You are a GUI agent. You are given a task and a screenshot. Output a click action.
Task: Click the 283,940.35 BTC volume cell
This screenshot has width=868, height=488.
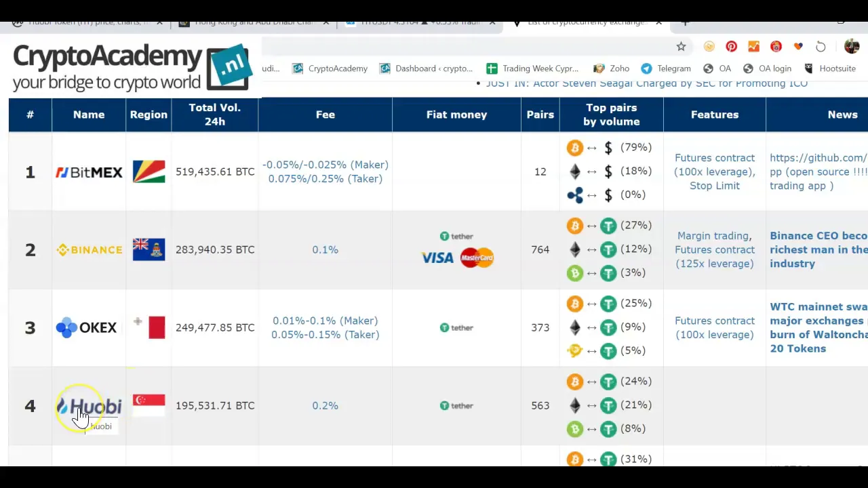[215, 249]
